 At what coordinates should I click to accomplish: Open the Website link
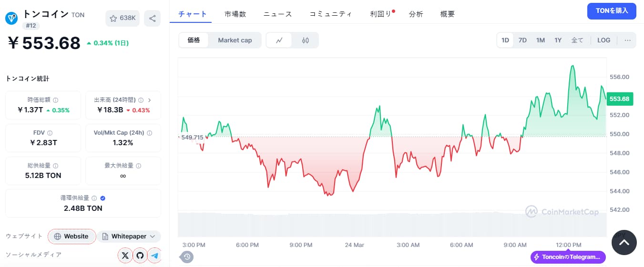[x=72, y=237]
